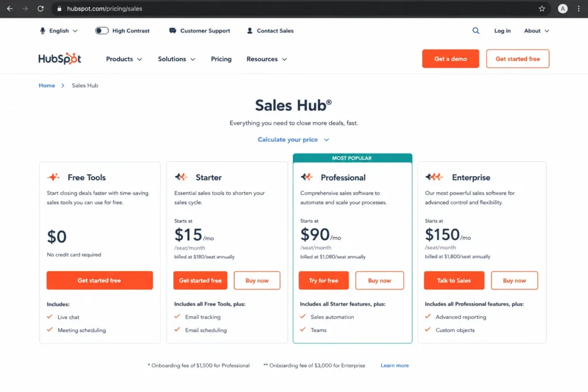Click Free Tools Get started free button

[x=99, y=280]
